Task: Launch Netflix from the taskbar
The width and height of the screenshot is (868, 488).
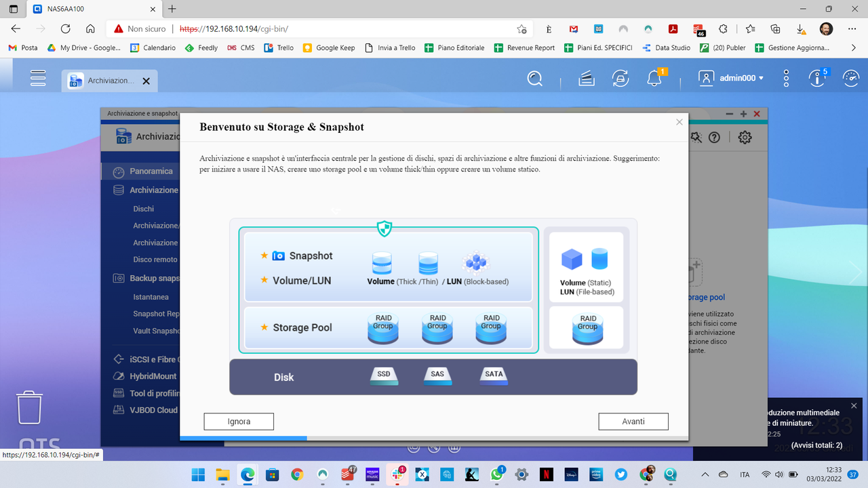Action: click(x=545, y=474)
